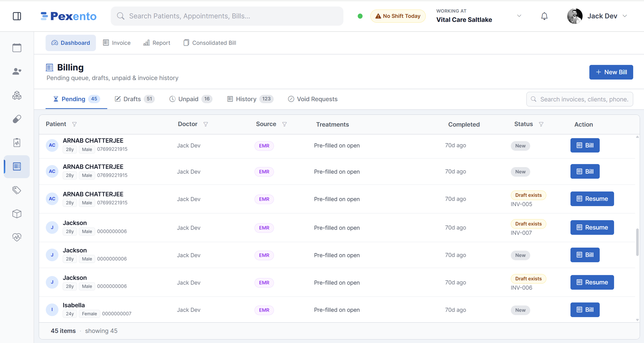This screenshot has width=644, height=343.
Task: Filter the Source column
Action: (284, 124)
